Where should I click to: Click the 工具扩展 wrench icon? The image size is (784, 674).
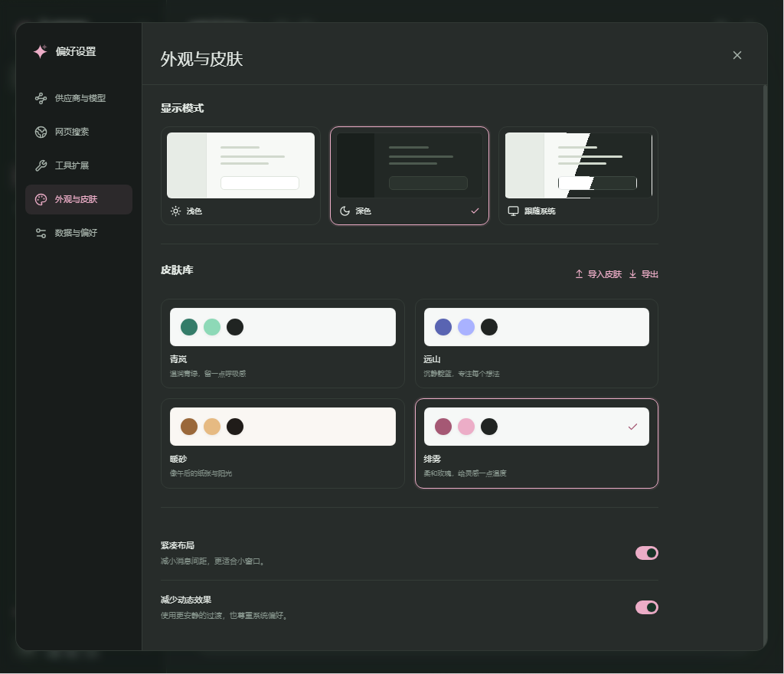pos(41,165)
